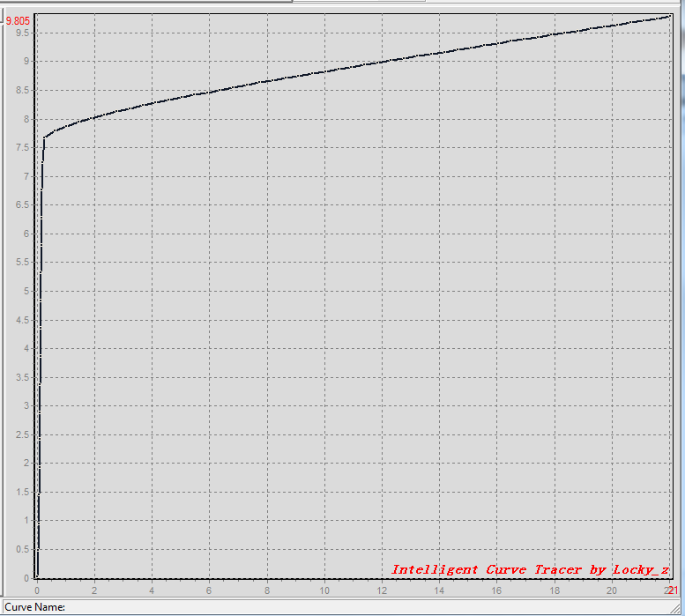The image size is (685, 616).
Task: Select the 1.5 tick label on vertical axis
Action: [23, 492]
